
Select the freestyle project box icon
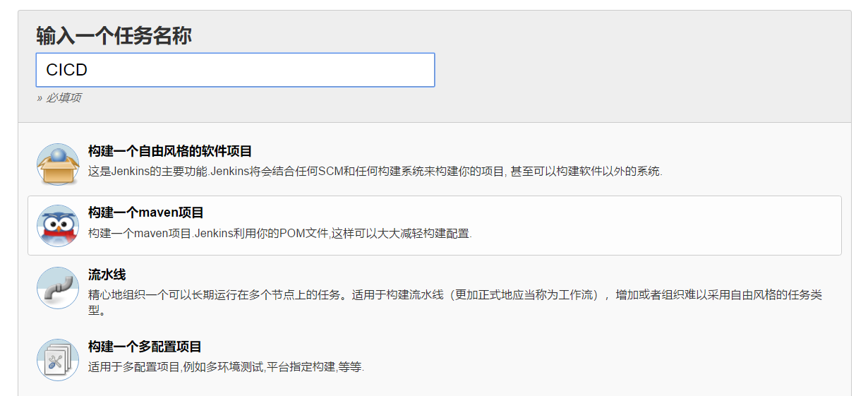tap(58, 164)
